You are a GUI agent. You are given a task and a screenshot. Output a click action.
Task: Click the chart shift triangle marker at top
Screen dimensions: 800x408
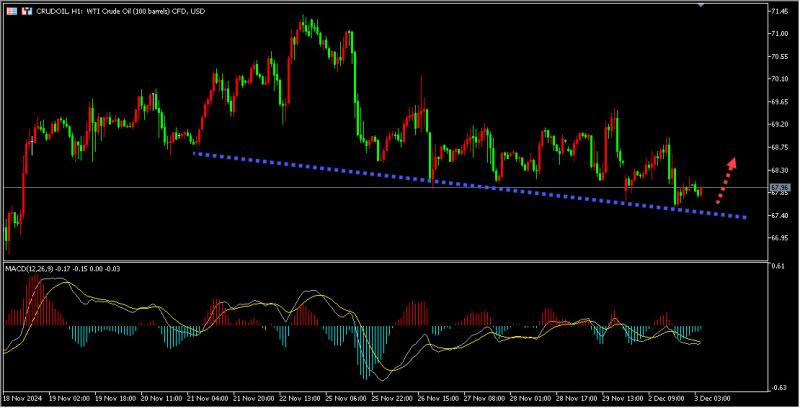click(x=701, y=5)
